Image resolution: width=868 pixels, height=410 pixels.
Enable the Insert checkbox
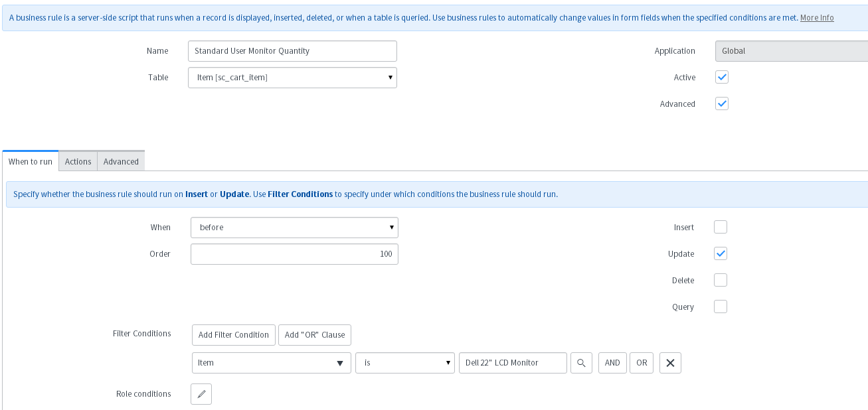(721, 227)
